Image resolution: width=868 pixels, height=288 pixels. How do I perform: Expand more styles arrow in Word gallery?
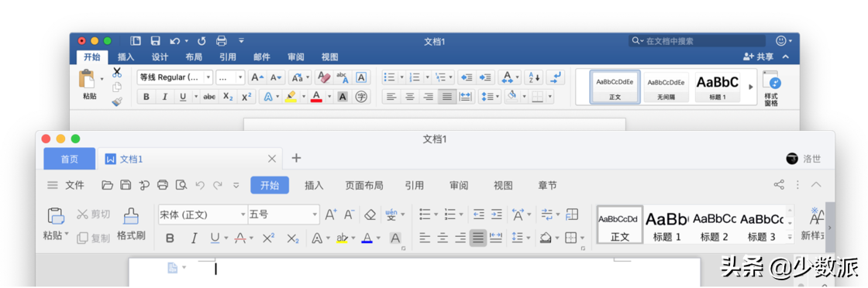pyautogui.click(x=751, y=87)
